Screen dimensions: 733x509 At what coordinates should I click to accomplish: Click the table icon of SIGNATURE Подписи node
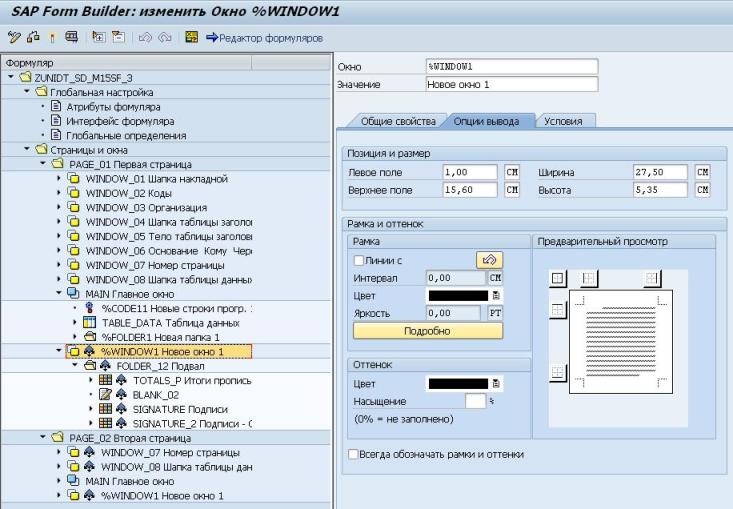click(106, 409)
